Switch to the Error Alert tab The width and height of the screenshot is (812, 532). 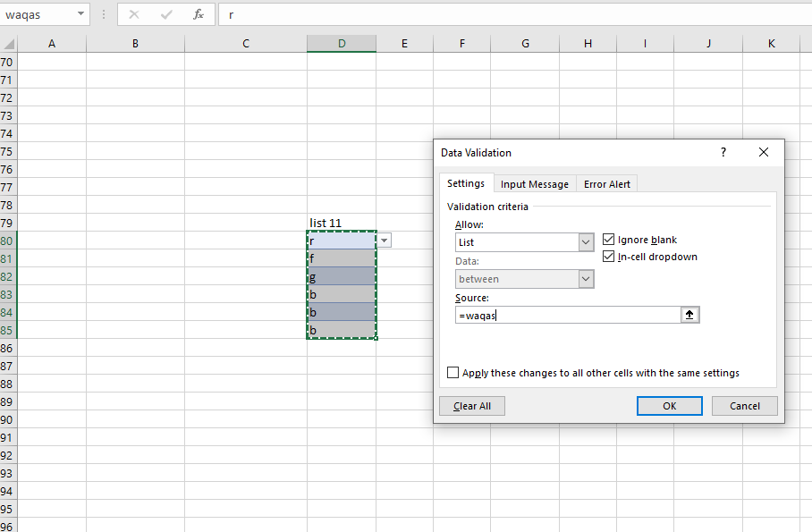tap(606, 183)
